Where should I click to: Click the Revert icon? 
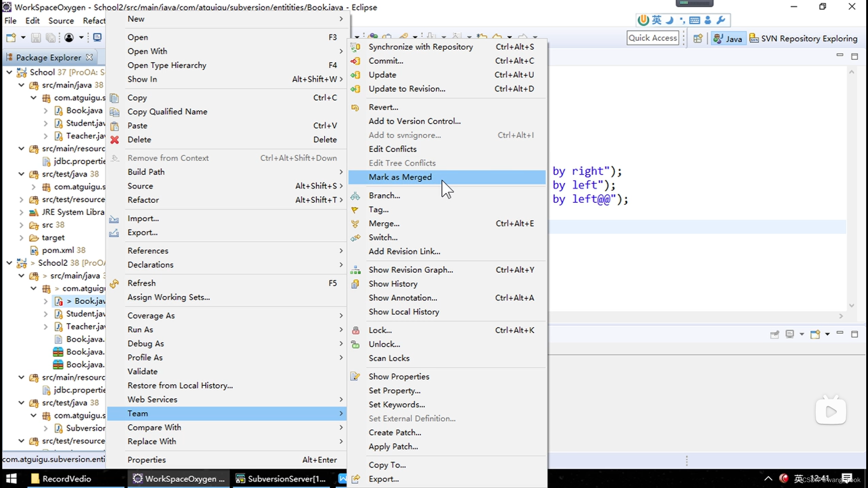click(355, 107)
